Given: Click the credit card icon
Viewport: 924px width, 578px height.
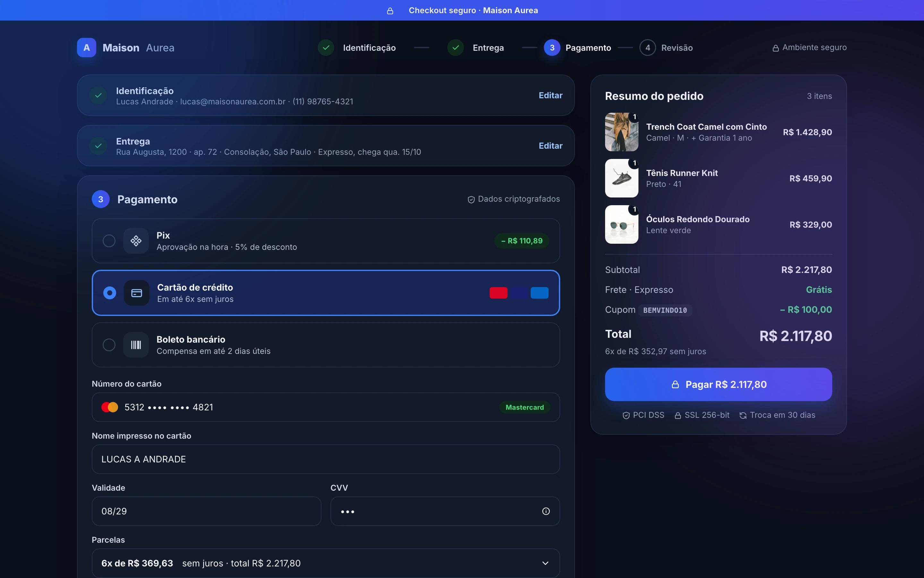Looking at the screenshot, I should pyautogui.click(x=137, y=293).
